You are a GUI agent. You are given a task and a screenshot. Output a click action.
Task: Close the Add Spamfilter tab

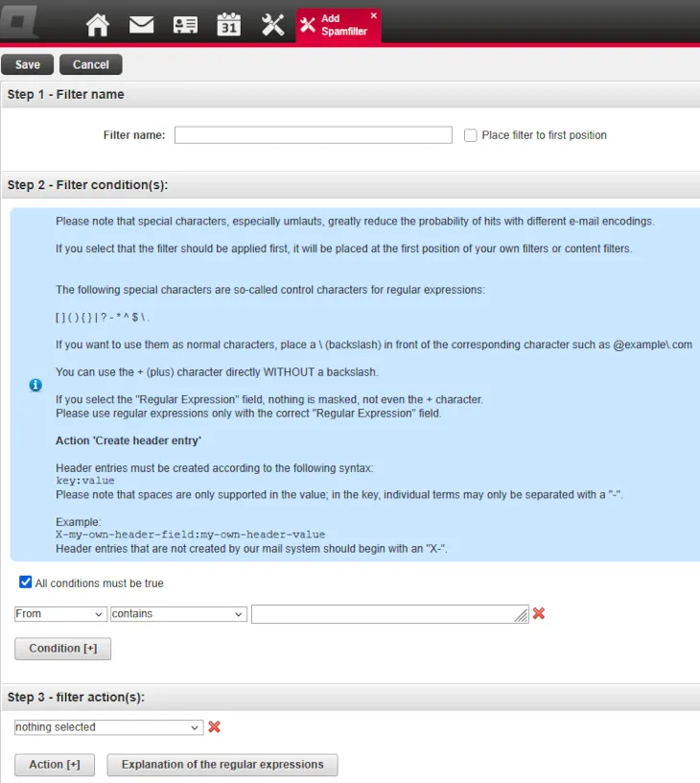374,15
